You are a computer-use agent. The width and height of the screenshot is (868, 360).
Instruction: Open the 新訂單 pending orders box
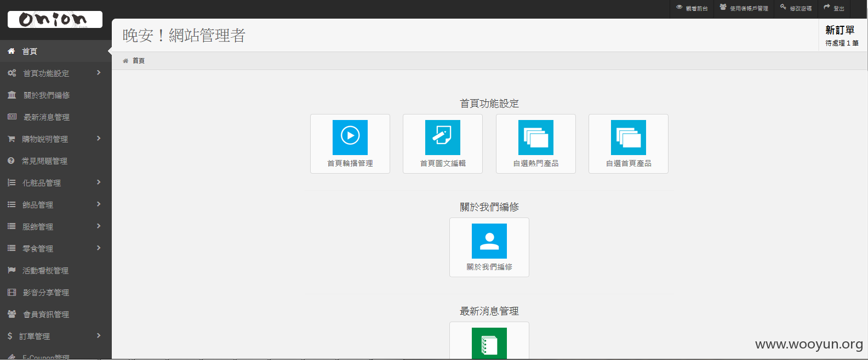tap(842, 36)
